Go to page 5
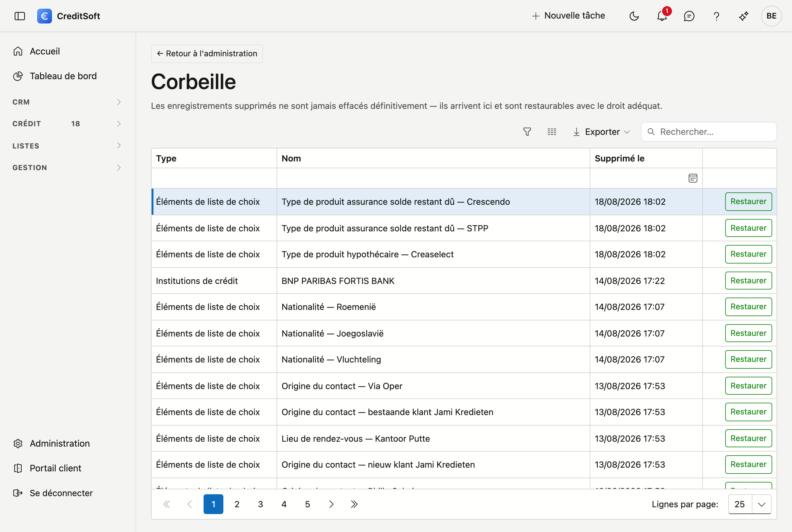 308,504
